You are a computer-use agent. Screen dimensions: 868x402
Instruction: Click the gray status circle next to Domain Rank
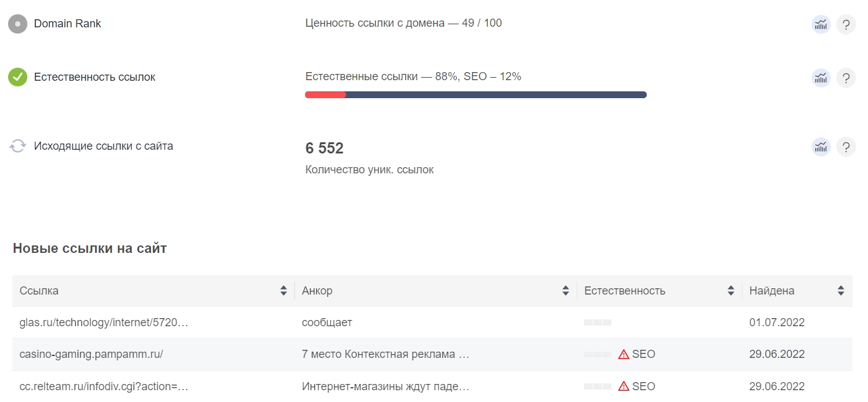pos(17,24)
